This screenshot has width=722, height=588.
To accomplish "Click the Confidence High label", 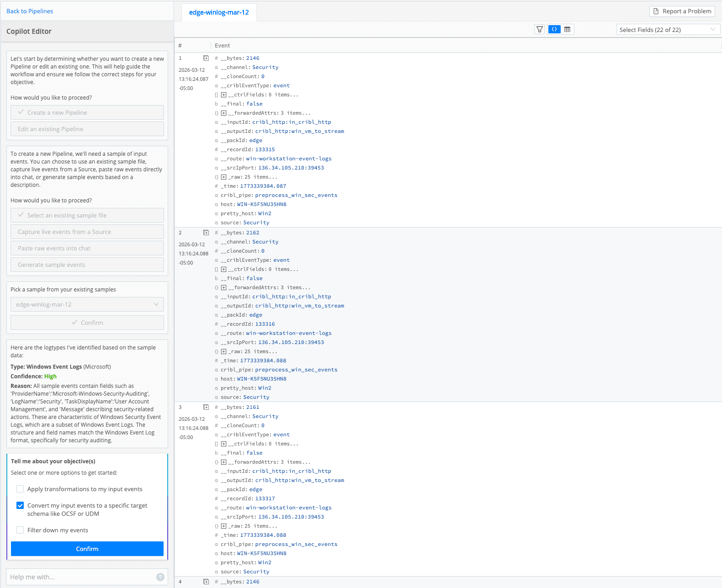I will tap(50, 376).
